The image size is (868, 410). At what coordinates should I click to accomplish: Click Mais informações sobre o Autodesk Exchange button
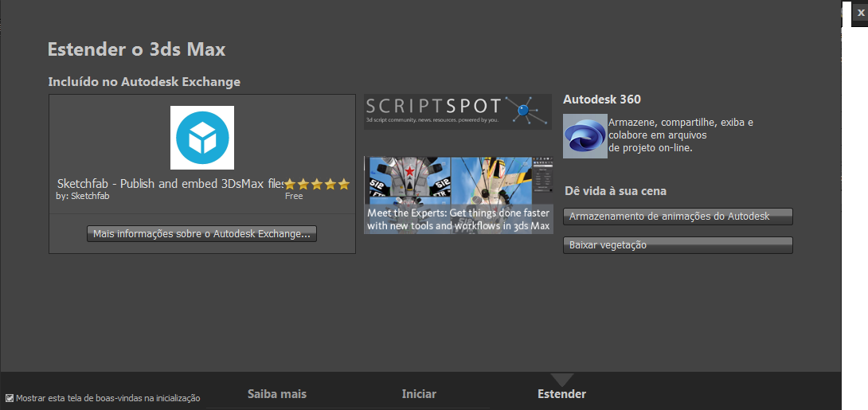pyautogui.click(x=202, y=234)
